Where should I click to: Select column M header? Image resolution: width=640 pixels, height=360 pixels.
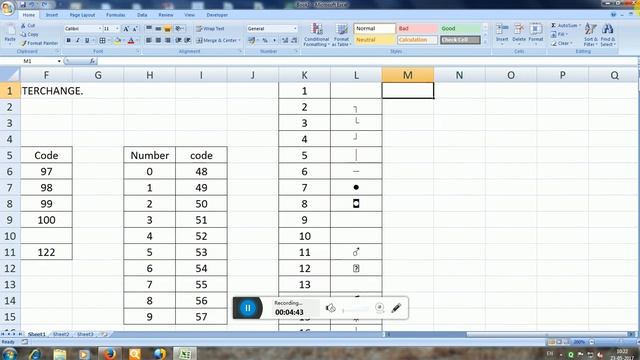coord(408,75)
